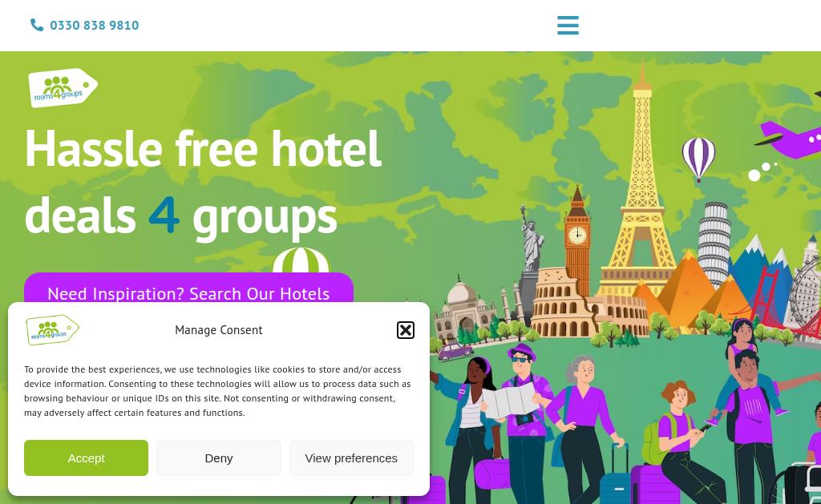The height and width of the screenshot is (504, 821).
Task: Click rooms4groups logo in consent dialog
Action: point(52,329)
